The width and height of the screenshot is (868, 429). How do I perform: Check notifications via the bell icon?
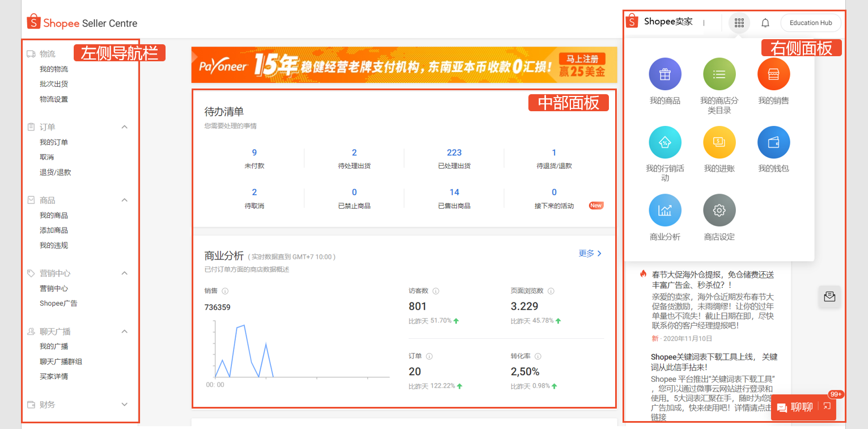[765, 23]
